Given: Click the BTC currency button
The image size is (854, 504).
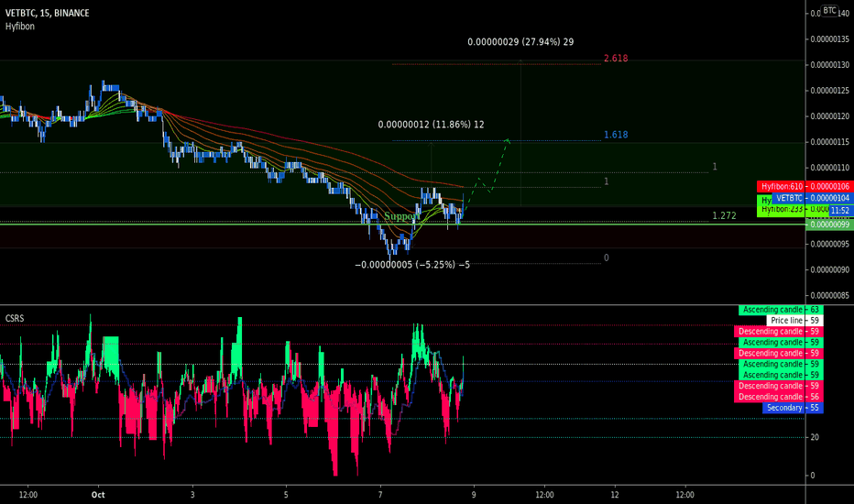Looking at the screenshot, I should point(829,10).
